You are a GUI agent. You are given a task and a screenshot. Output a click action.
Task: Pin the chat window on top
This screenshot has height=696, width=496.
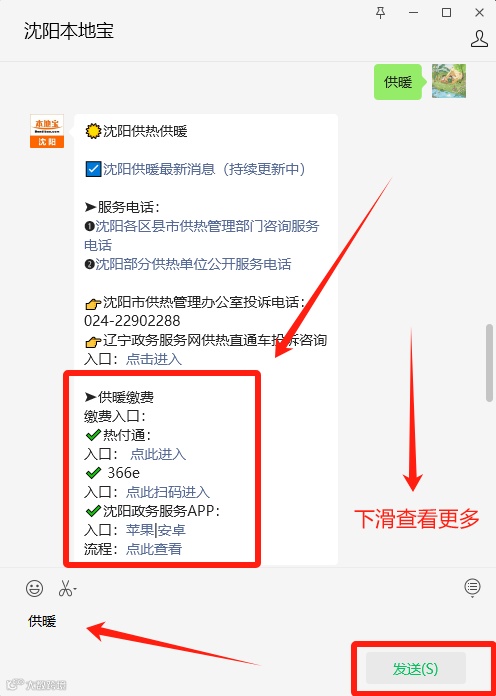381,13
